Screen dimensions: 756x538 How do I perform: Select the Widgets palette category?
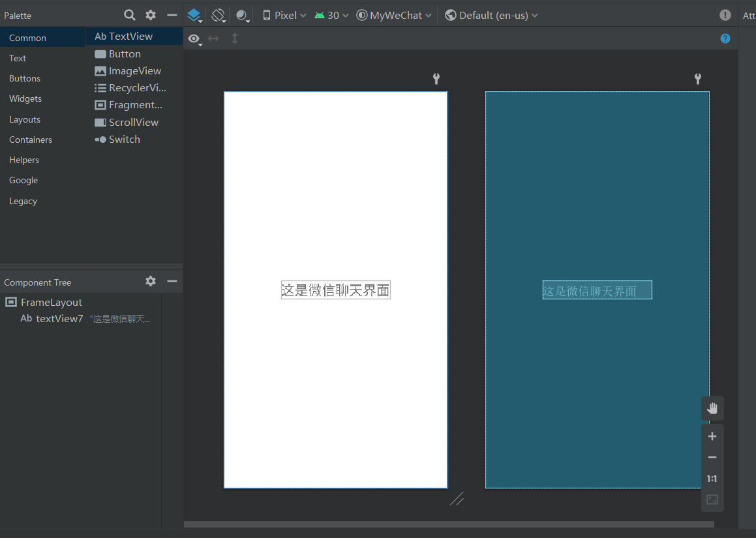click(42, 98)
